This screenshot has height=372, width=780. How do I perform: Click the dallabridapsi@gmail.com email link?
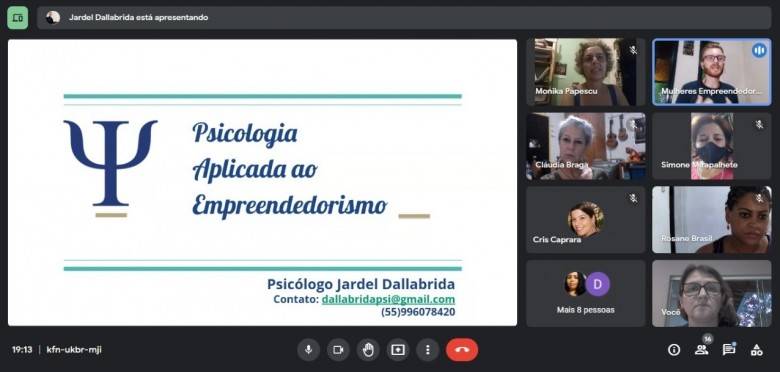[x=388, y=299]
